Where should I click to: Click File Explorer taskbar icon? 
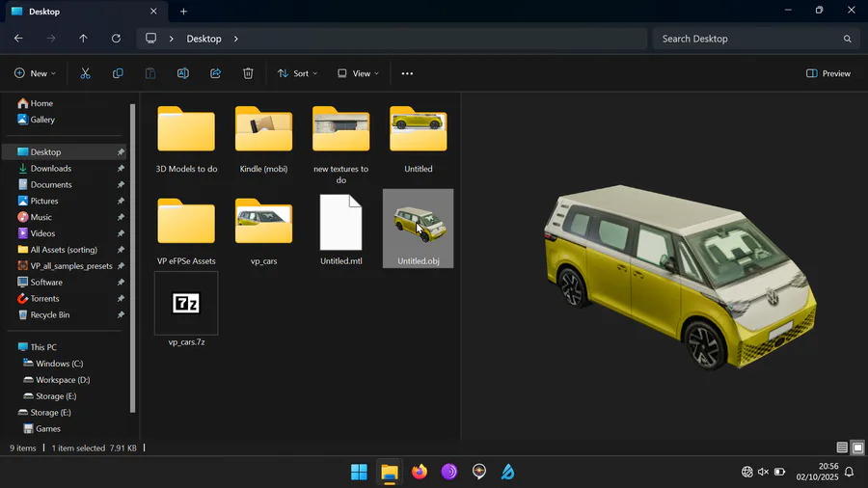[390, 472]
